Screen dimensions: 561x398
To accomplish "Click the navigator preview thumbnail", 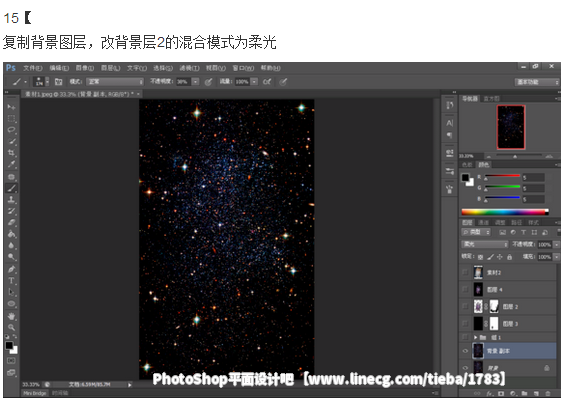I will (511, 127).
